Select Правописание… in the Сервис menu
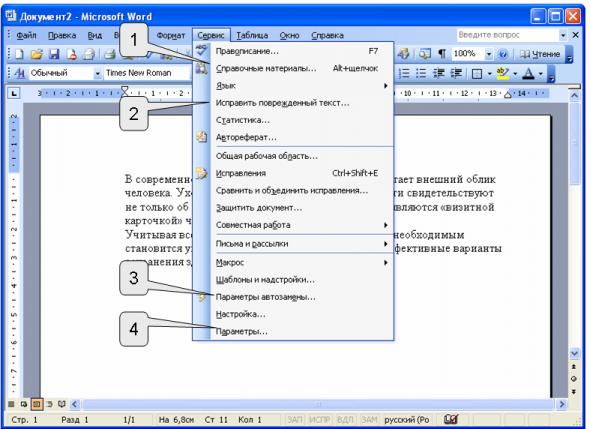590x429 pixels. (293, 51)
